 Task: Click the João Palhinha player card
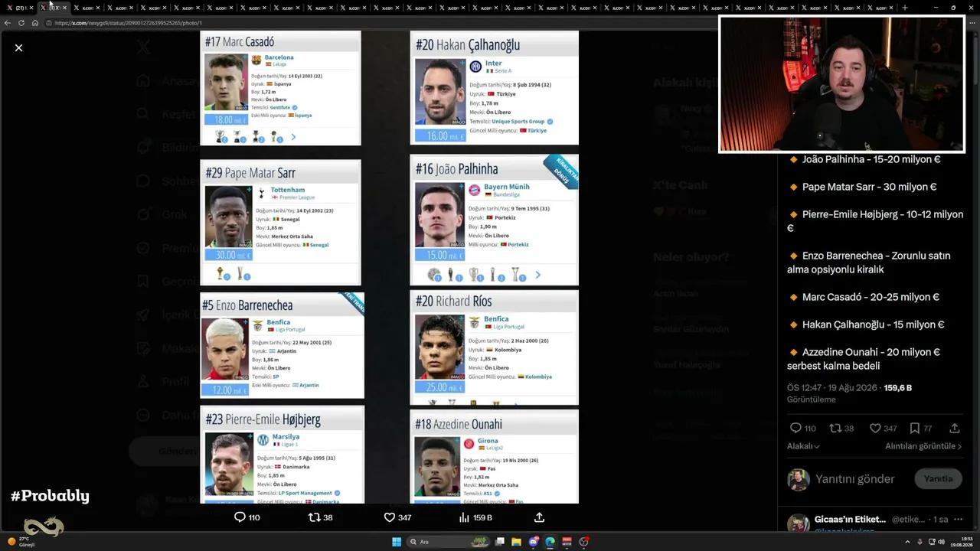coord(495,220)
